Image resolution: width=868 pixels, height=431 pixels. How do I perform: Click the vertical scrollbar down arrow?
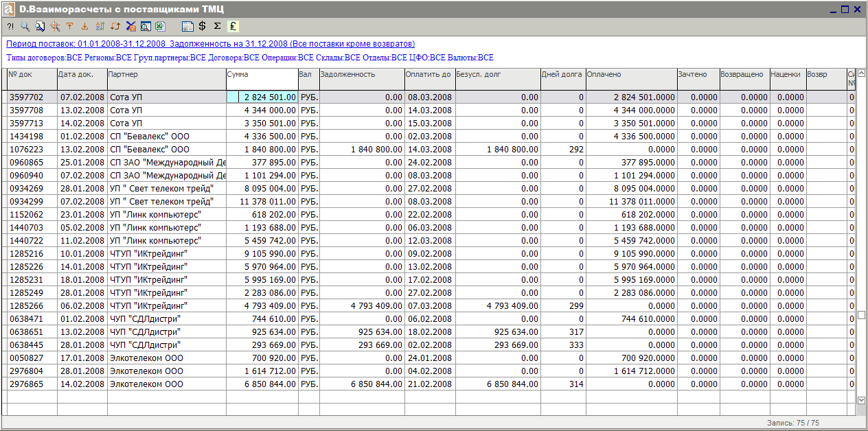(861, 399)
